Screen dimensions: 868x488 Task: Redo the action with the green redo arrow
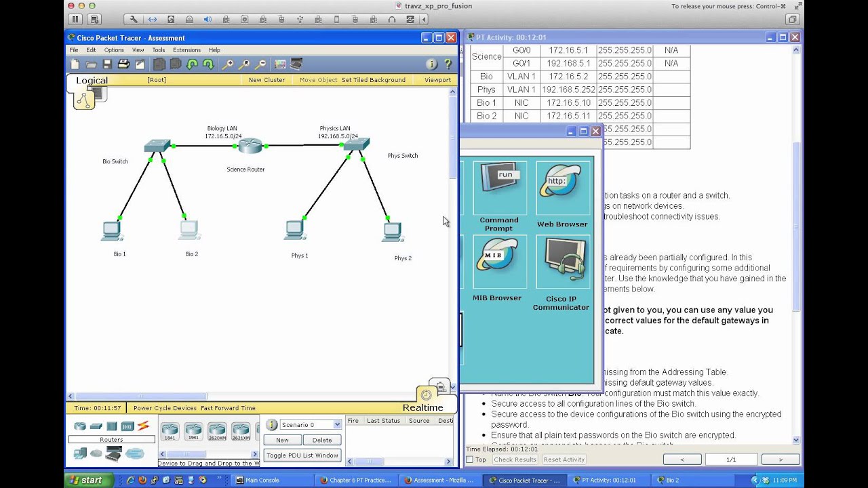click(208, 64)
